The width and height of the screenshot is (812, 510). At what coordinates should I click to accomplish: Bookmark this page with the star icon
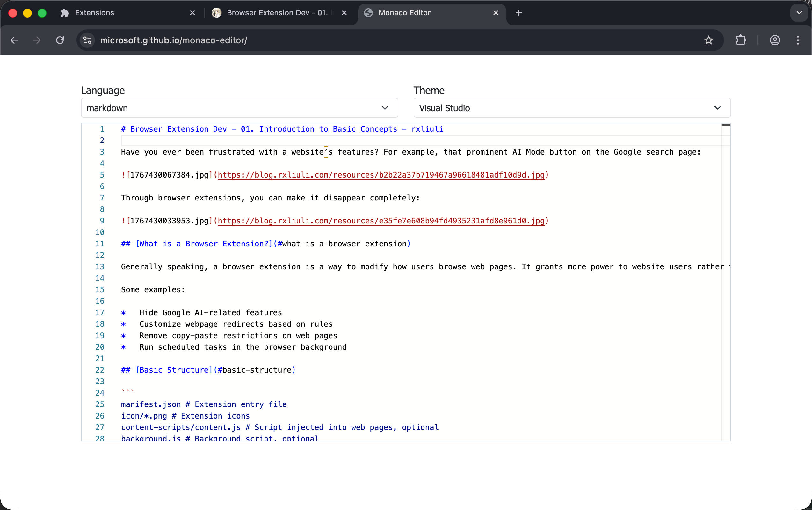tap(708, 40)
